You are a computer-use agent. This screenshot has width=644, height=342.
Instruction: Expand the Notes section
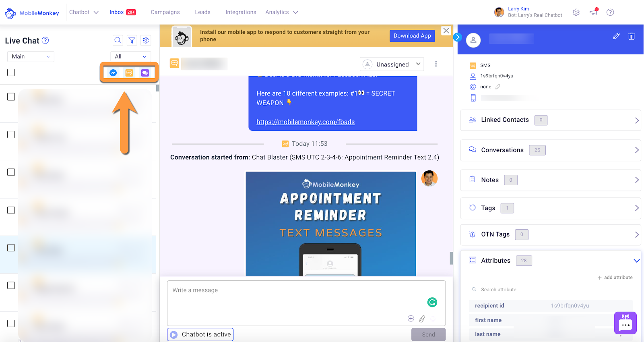coord(550,180)
